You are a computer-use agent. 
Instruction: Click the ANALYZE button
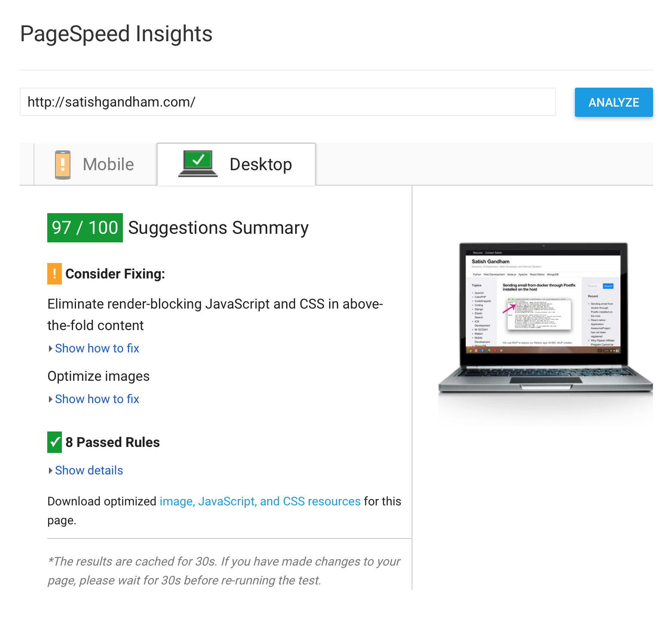(x=614, y=102)
